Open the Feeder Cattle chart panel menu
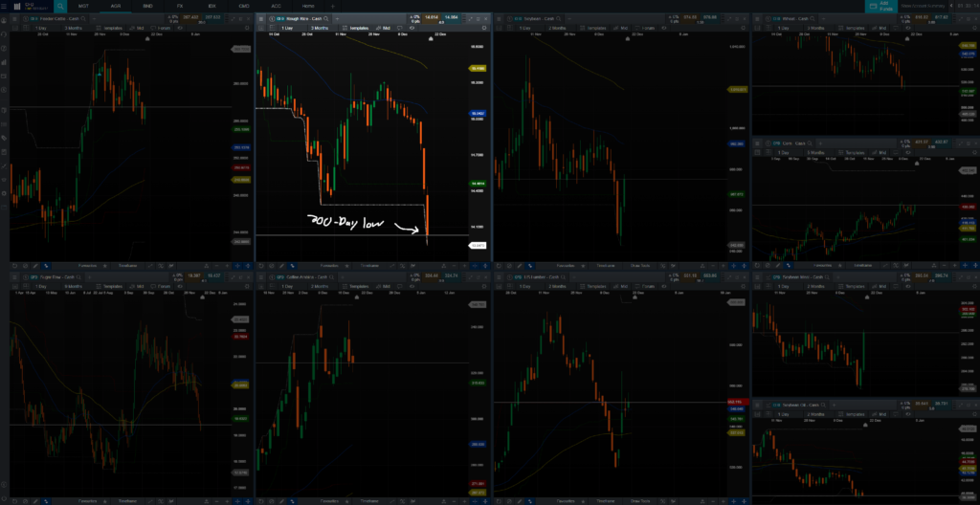This screenshot has width=980, height=505. pyautogui.click(x=16, y=19)
